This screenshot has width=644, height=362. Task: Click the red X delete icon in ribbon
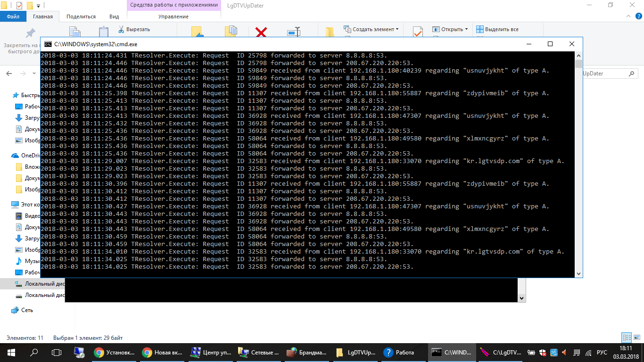(x=261, y=32)
